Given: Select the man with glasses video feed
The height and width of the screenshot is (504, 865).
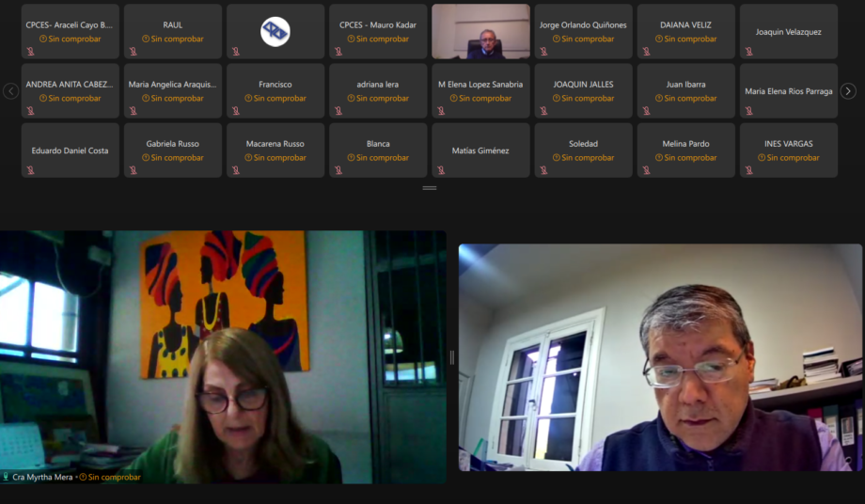Looking at the screenshot, I should pyautogui.click(x=660, y=357).
